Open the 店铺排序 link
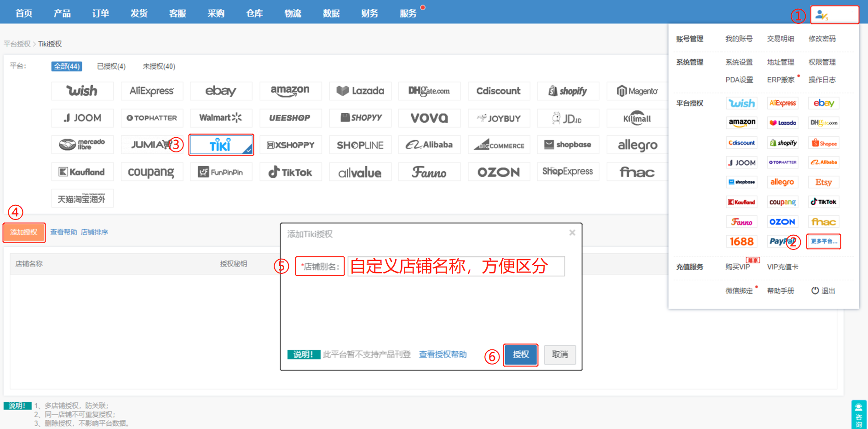The image size is (868, 429). [94, 232]
